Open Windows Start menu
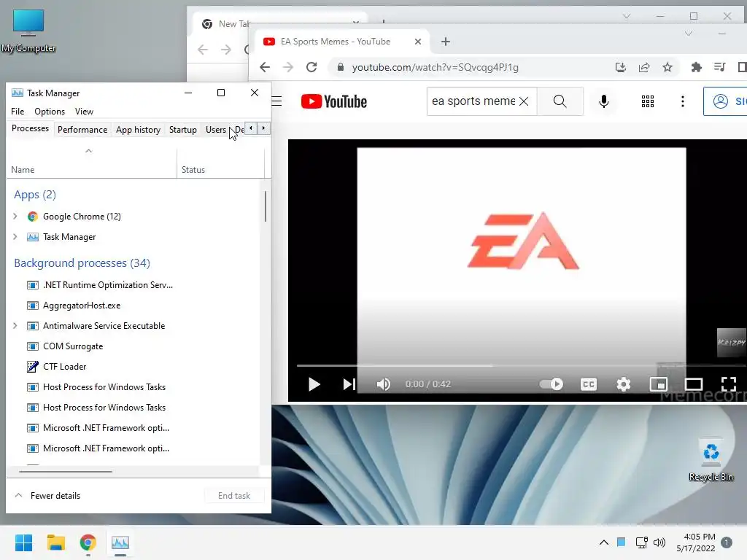747x560 pixels. [23, 542]
